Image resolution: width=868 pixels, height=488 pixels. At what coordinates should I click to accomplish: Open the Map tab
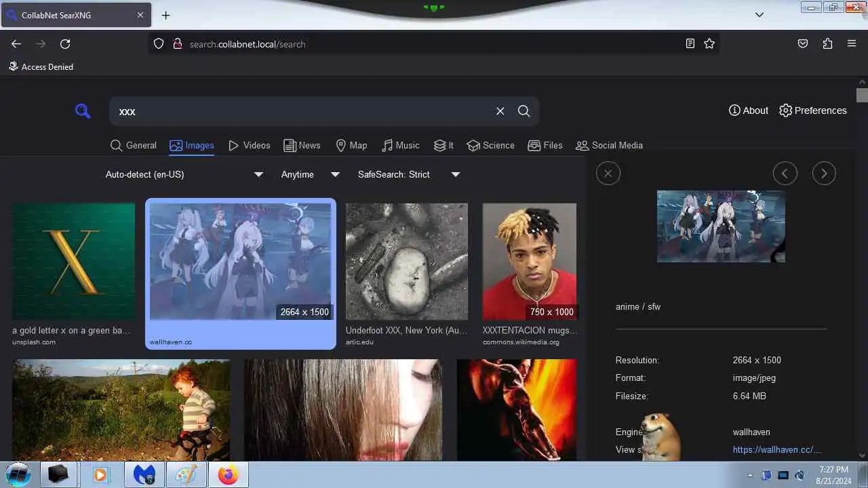(351, 145)
